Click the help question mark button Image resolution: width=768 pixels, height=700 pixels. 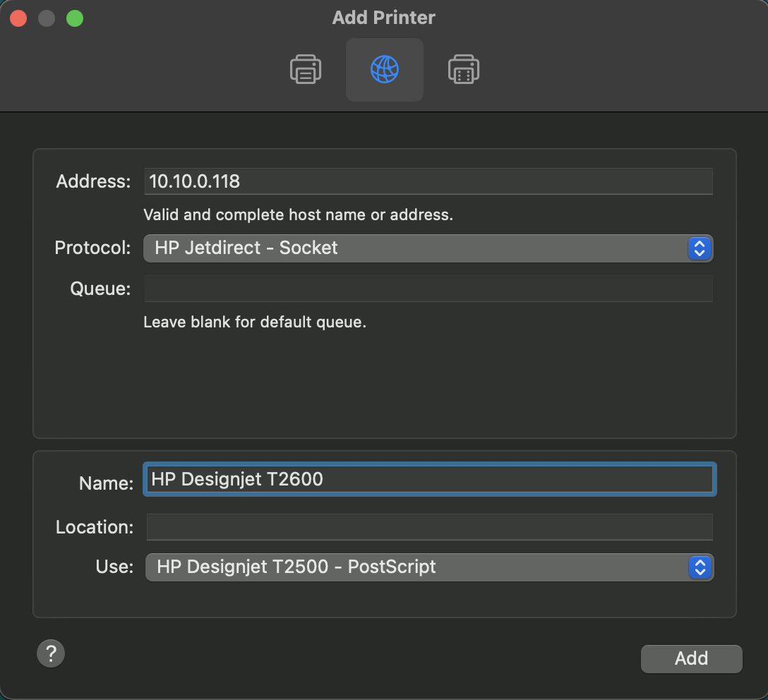pyautogui.click(x=51, y=653)
